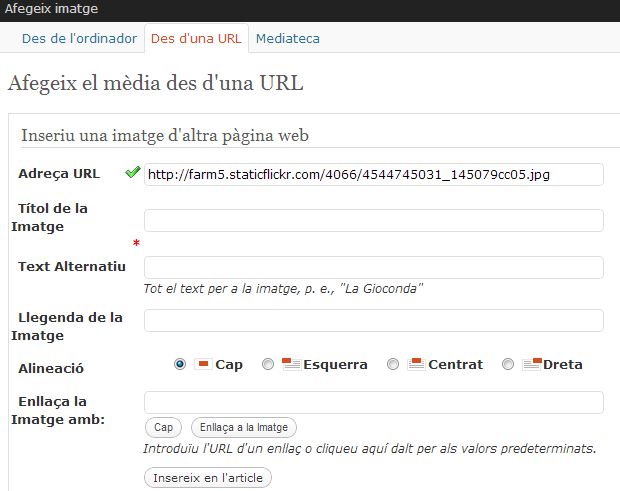Select the Esquerra alignment radio button
Image resolution: width=620 pixels, height=491 pixels.
coord(268,365)
